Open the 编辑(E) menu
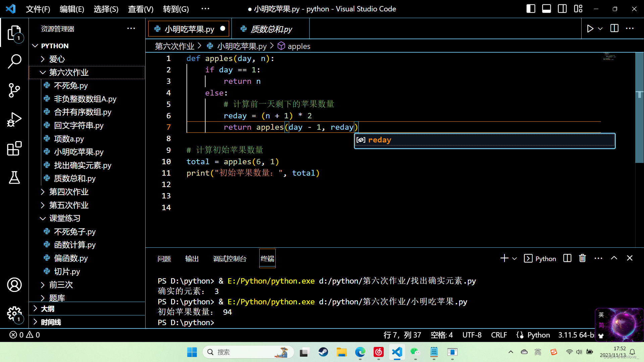 click(72, 9)
